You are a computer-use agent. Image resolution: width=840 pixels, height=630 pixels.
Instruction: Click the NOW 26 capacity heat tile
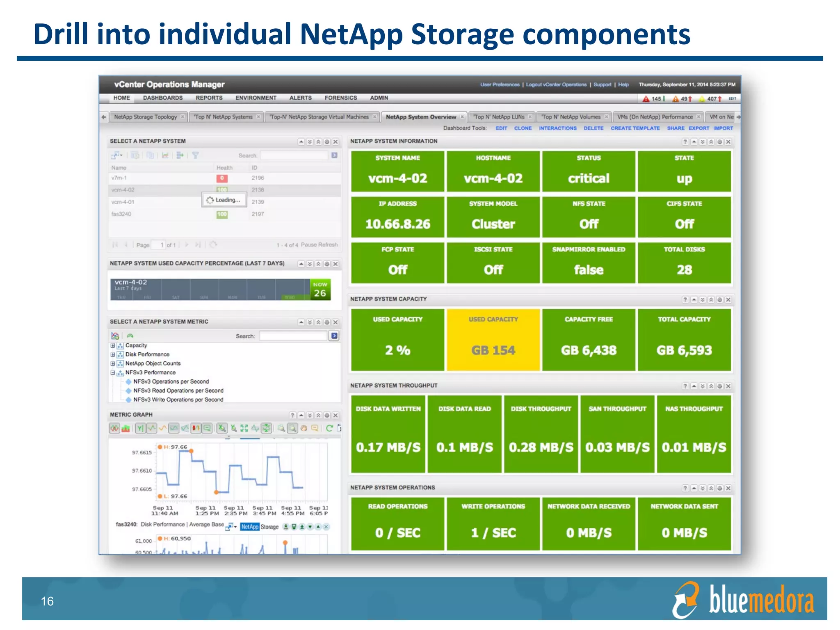click(x=320, y=290)
